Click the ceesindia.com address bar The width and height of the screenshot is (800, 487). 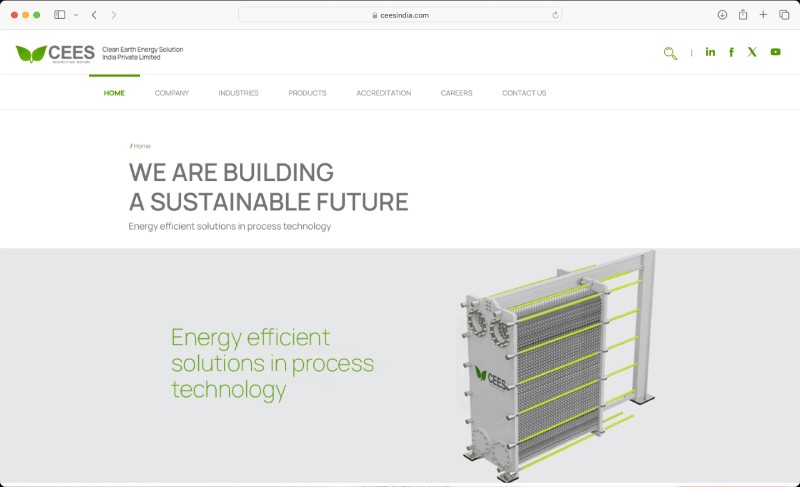400,15
